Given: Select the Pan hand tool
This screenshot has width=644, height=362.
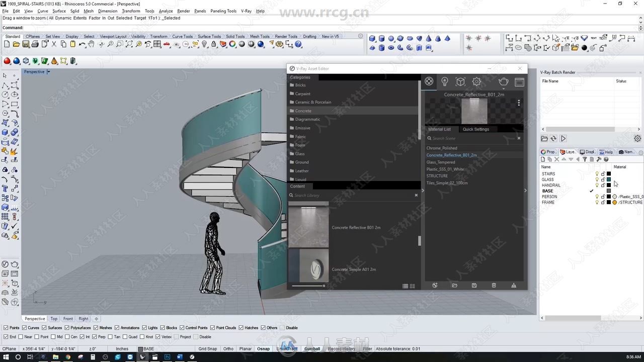Looking at the screenshot, I should [x=91, y=44].
